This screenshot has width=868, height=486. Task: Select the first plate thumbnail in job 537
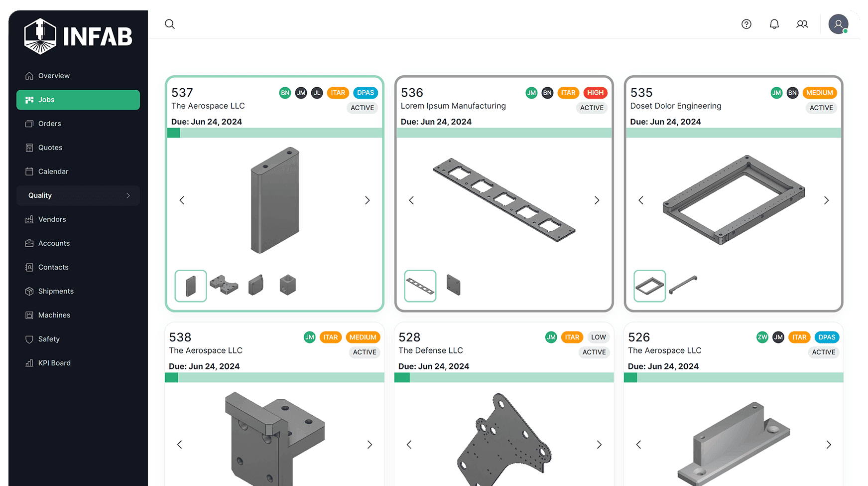point(191,286)
